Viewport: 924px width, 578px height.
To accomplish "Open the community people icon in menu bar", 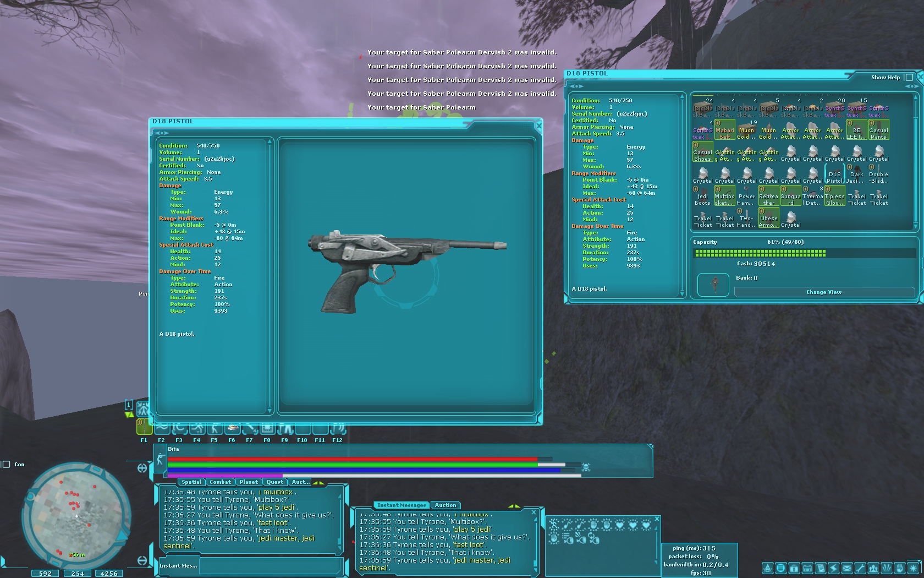I will pos(873,568).
